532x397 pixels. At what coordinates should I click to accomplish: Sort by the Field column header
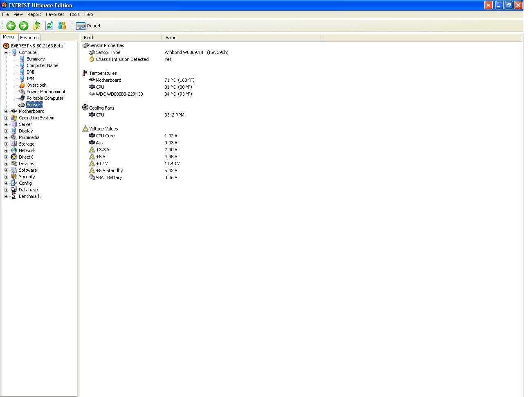(121, 38)
